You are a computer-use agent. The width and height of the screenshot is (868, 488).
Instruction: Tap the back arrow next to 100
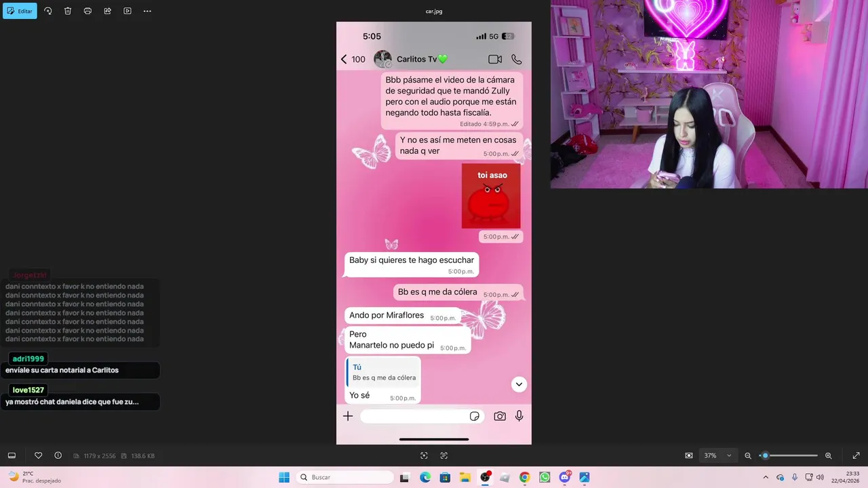(344, 59)
